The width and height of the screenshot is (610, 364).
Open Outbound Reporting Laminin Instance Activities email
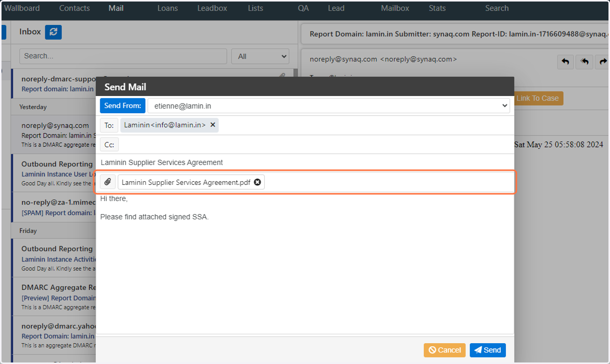(53, 258)
